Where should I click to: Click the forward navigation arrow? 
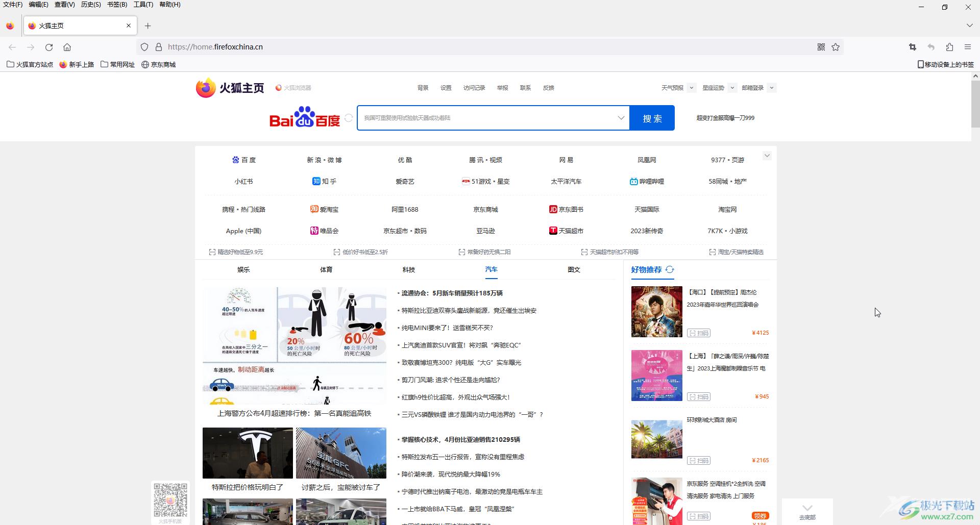[31, 47]
